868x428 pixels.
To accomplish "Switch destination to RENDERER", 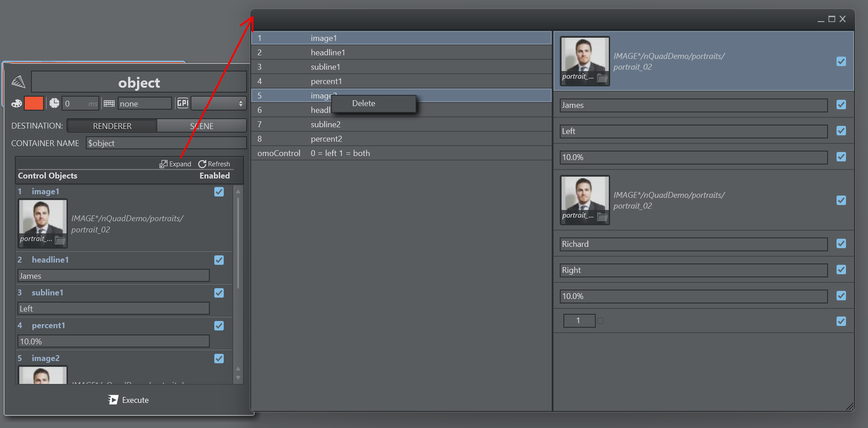I will click(x=112, y=126).
